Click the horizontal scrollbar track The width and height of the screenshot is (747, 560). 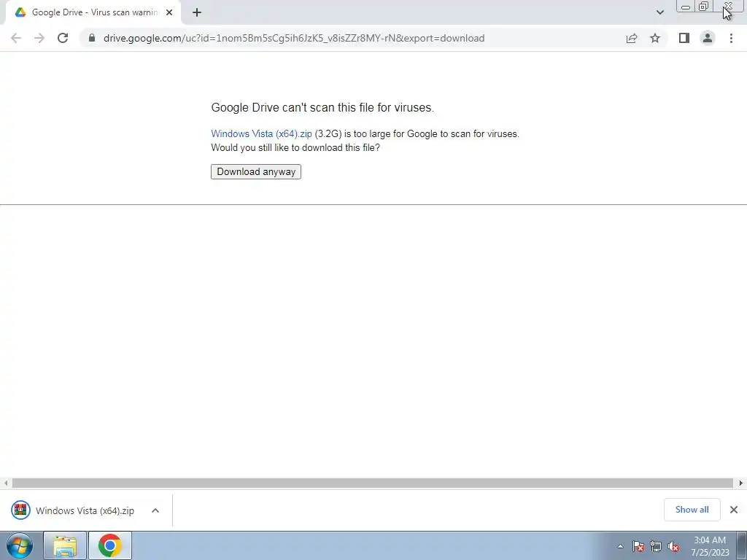coord(373,483)
